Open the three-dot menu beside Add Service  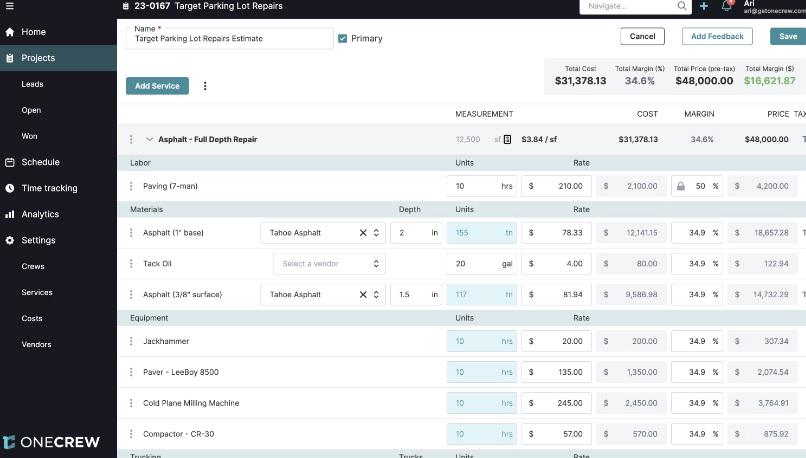coord(205,86)
